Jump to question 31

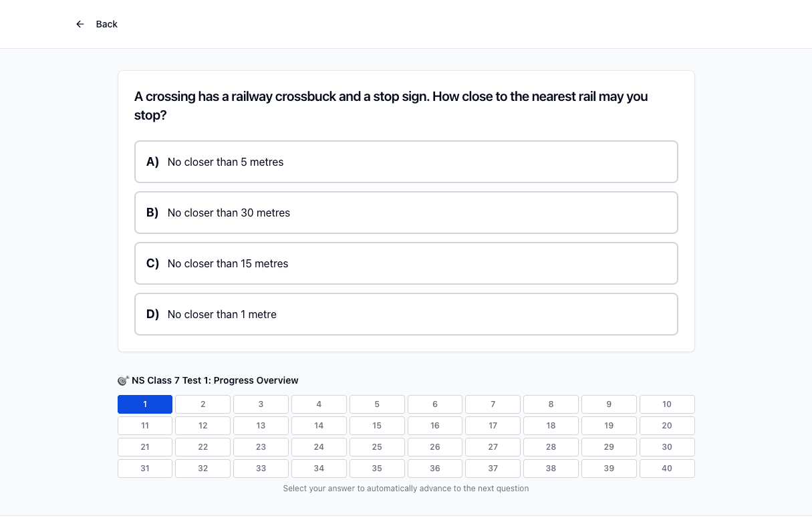pyautogui.click(x=145, y=469)
